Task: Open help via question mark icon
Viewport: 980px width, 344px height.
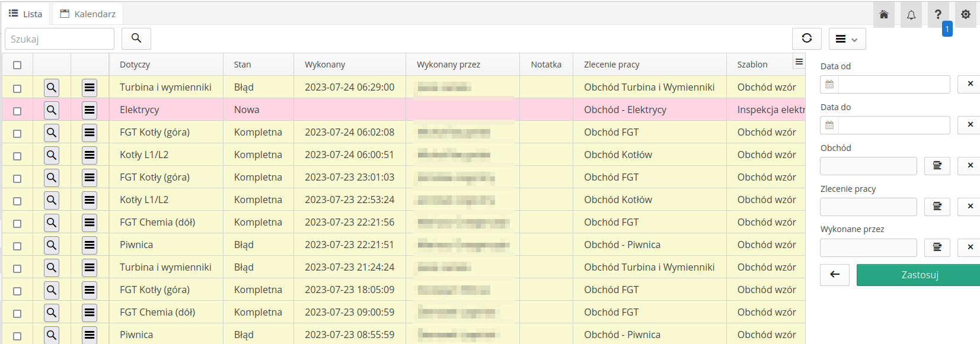Action: [938, 14]
